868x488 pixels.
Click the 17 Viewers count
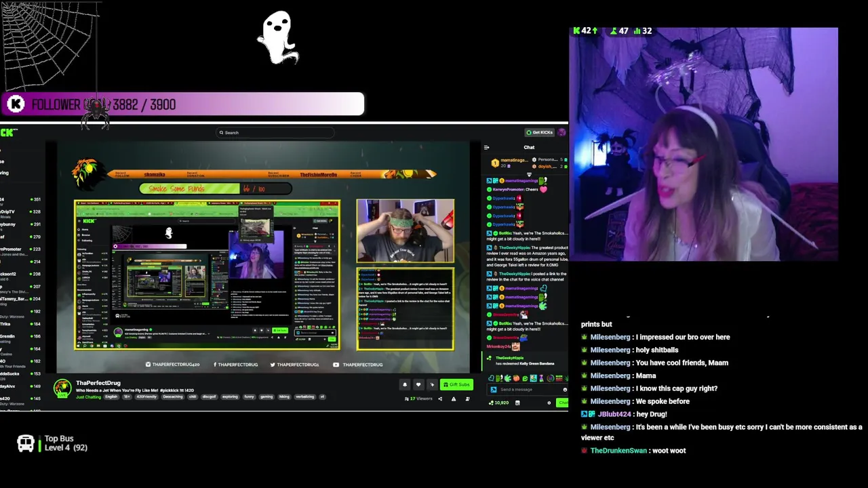418,399
